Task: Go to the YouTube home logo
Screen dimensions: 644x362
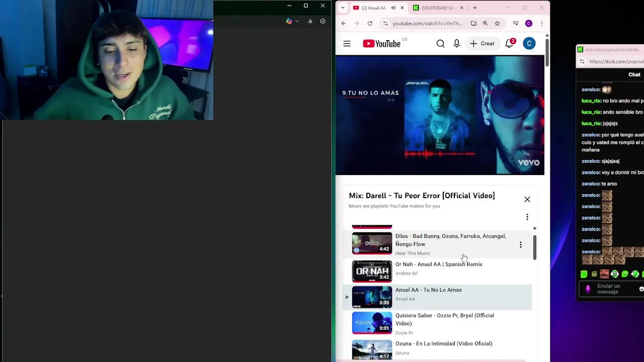Action: (x=382, y=44)
